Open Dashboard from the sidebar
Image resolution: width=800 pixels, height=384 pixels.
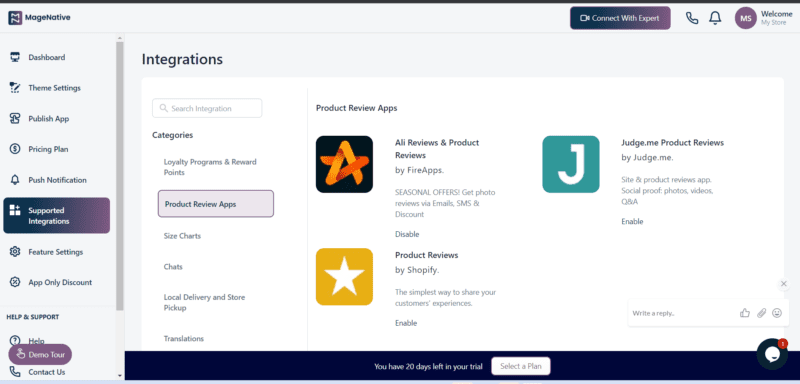(x=46, y=57)
